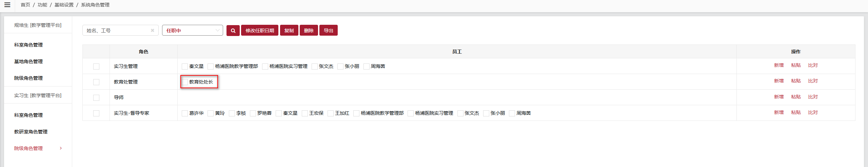Open 教研室角色管理 in the sidebar
Viewport: 868px width, 167px height.
(x=31, y=132)
